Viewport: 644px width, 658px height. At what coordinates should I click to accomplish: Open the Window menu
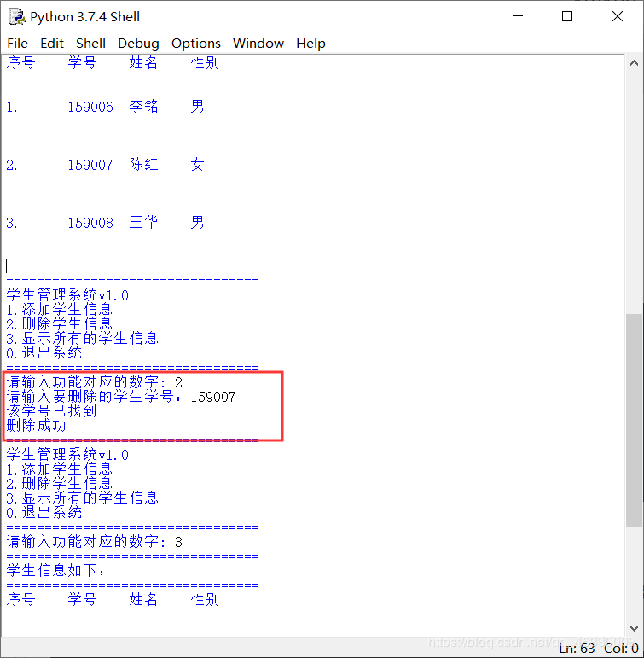[258, 44]
